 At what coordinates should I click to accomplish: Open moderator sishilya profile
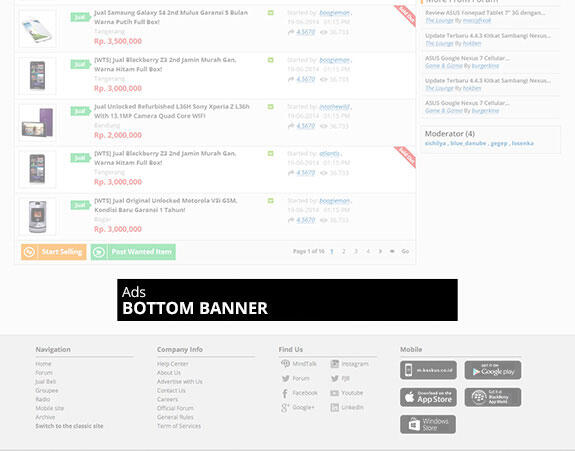click(x=436, y=143)
